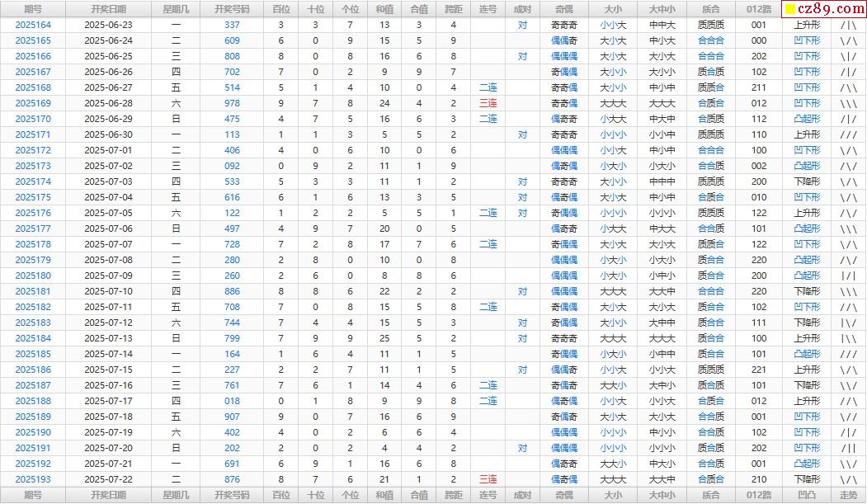The width and height of the screenshot is (867, 504).
Task: Click 二连 in row 2025187
Action: point(488,385)
